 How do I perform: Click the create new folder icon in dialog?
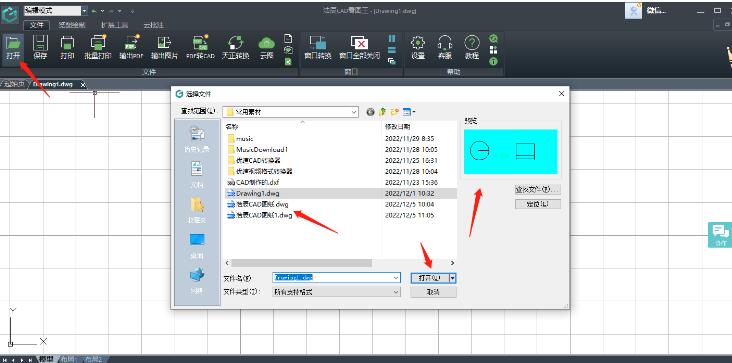[x=395, y=112]
